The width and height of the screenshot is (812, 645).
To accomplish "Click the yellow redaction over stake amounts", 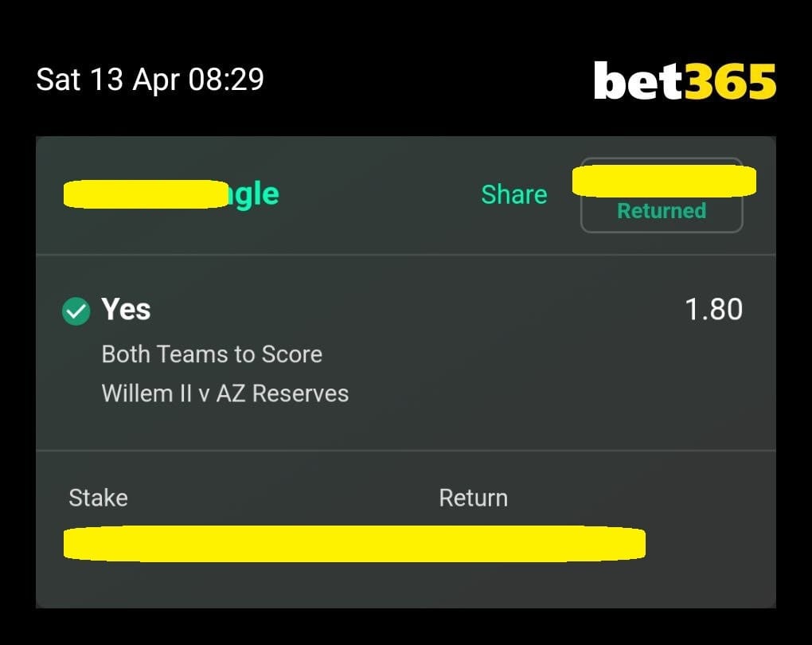I will pos(354,543).
